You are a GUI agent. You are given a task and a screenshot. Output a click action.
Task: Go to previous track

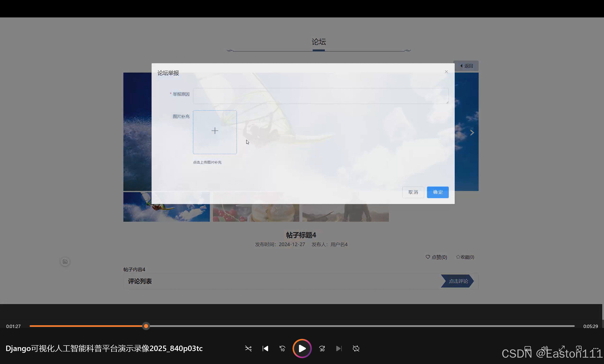265,348
